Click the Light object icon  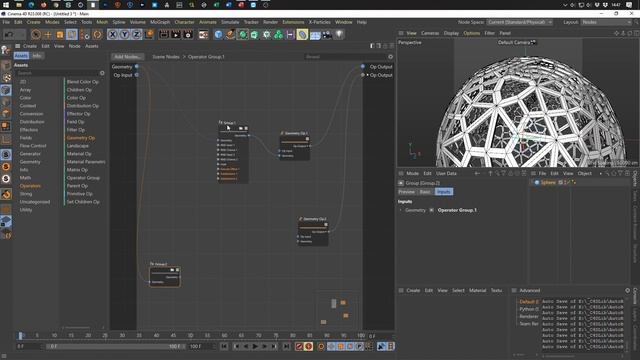click(339, 35)
